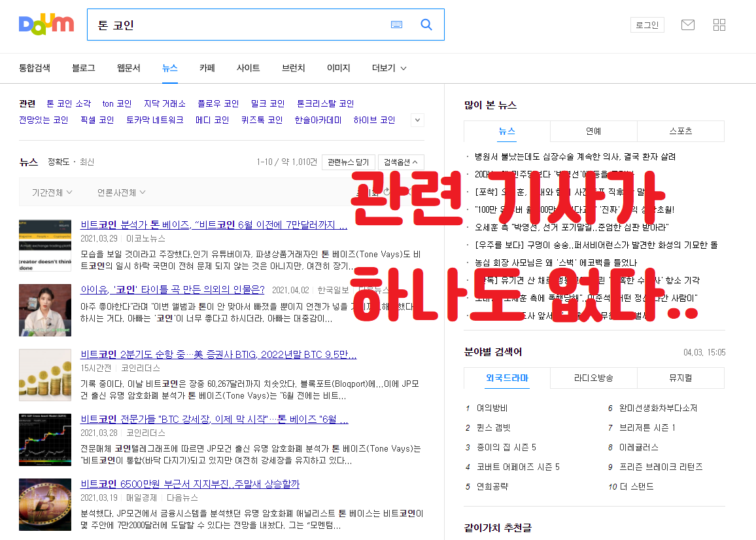Screen dimensions: 756x540
Task: Select 연예 tab in 많이 본 뉴스
Action: [x=594, y=132]
